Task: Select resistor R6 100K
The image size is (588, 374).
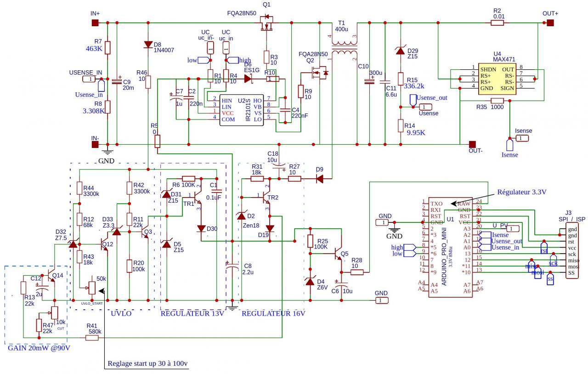Action: [x=189, y=178]
